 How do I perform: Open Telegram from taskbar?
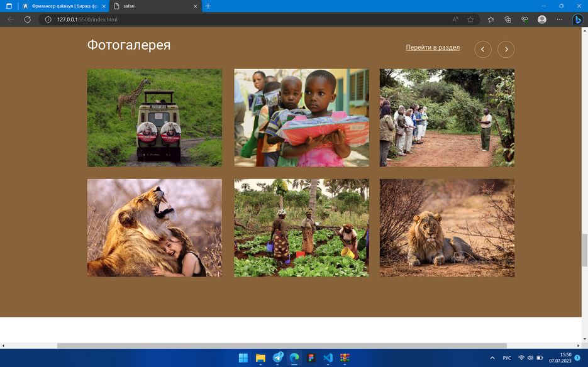tap(278, 358)
